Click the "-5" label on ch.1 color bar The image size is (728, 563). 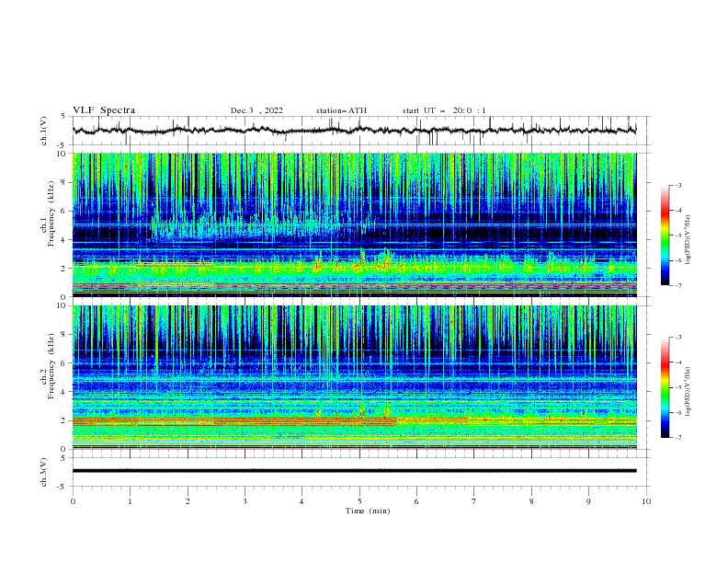(677, 236)
